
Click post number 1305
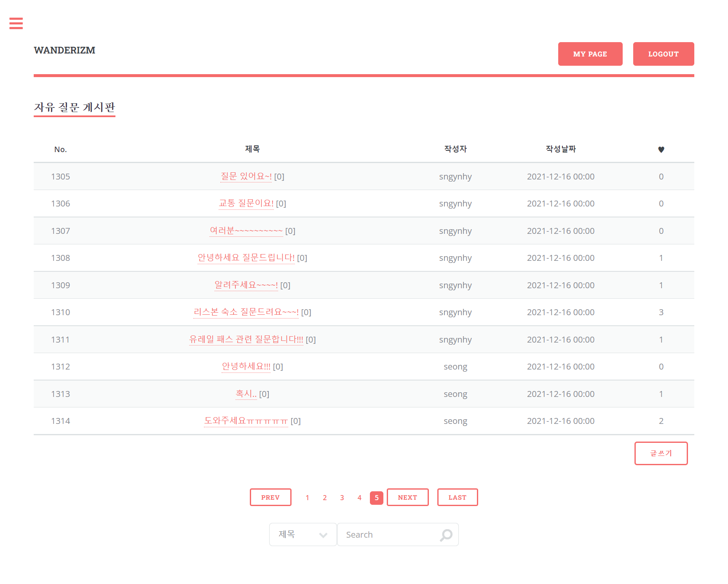tap(61, 177)
